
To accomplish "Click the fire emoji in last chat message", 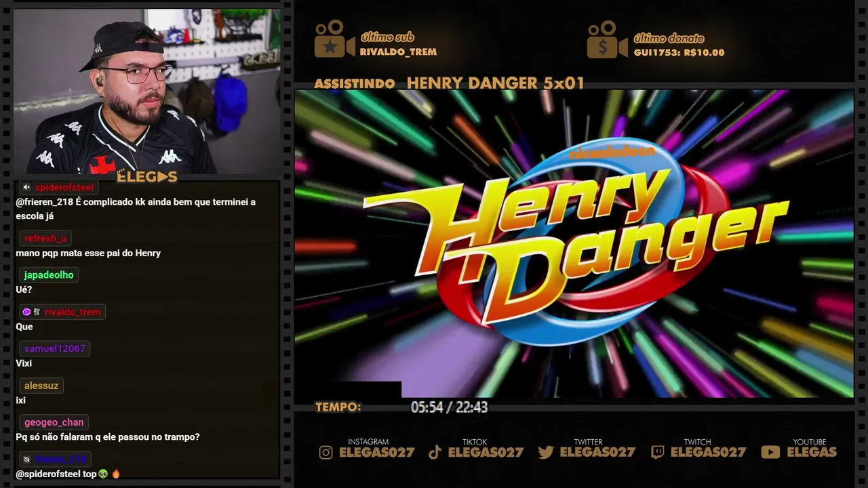I will (115, 474).
